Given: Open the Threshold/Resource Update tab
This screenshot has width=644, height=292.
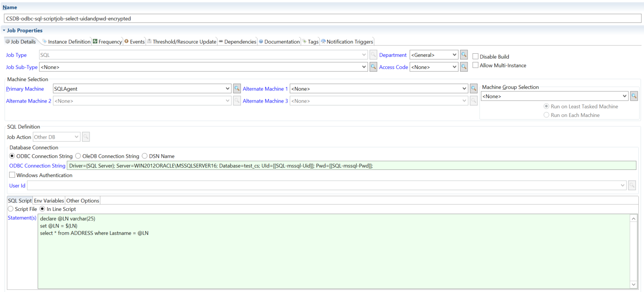Looking at the screenshot, I should 181,42.
